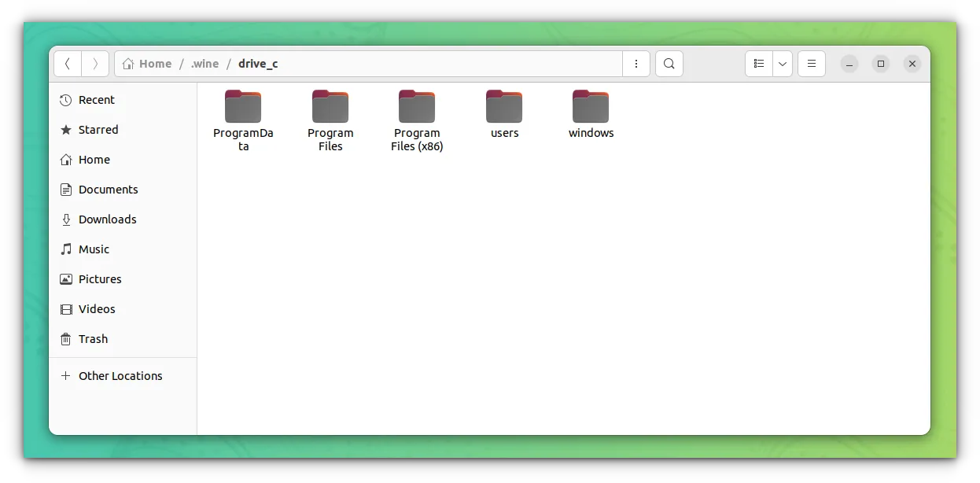The height and width of the screenshot is (483, 980).
Task: Open the Downloads folder in sidebar
Action: pos(107,219)
